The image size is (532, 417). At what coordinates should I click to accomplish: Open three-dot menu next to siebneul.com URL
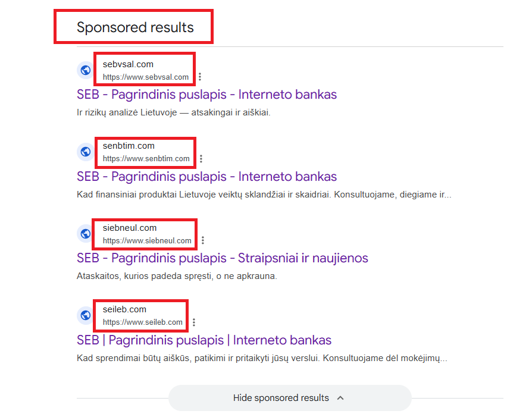pyautogui.click(x=203, y=240)
